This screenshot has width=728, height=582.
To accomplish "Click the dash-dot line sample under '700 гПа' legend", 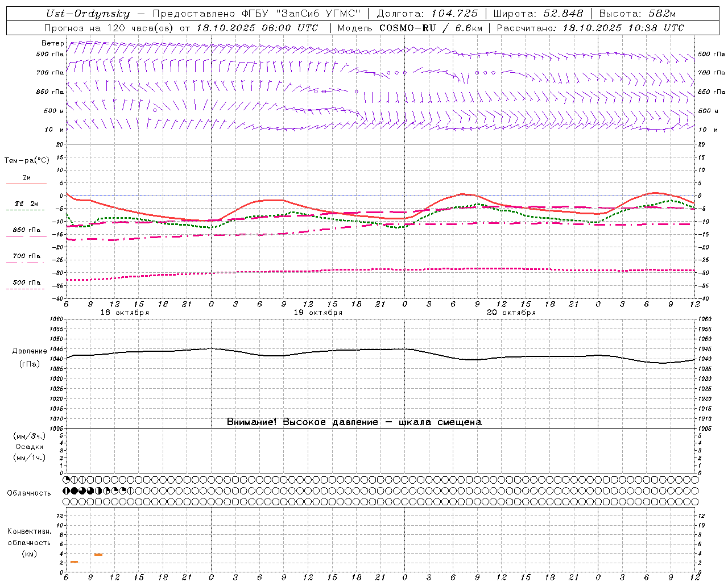I will coord(26,263).
